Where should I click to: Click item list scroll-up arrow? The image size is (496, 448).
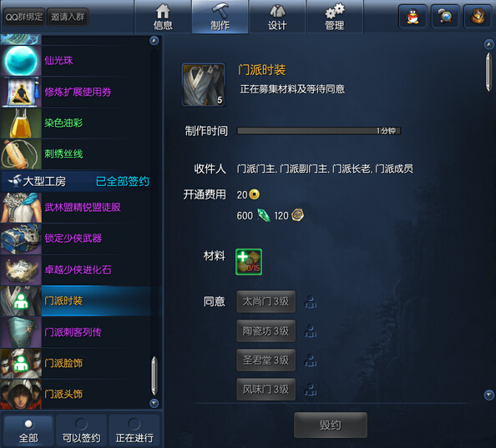click(154, 40)
